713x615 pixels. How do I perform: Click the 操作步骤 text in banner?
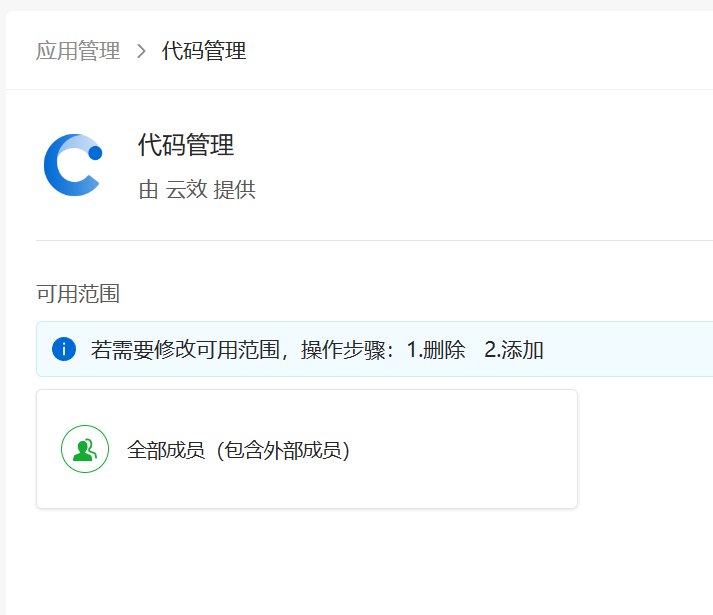343,350
